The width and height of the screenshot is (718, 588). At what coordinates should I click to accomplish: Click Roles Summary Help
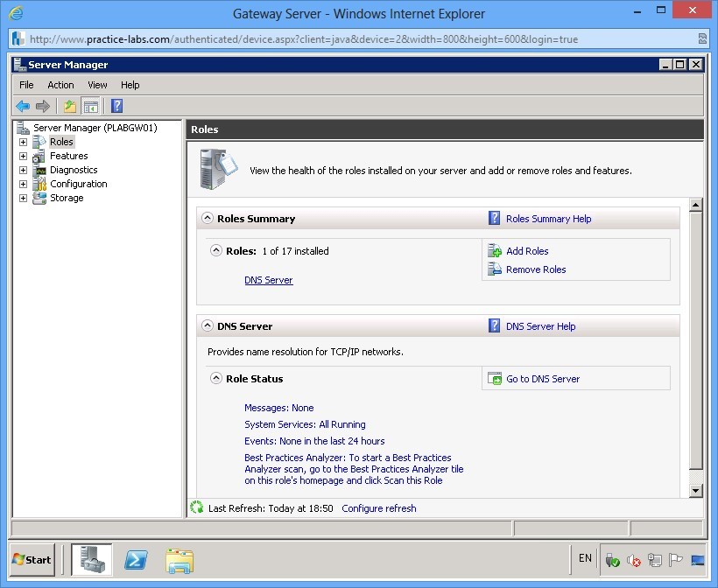547,218
